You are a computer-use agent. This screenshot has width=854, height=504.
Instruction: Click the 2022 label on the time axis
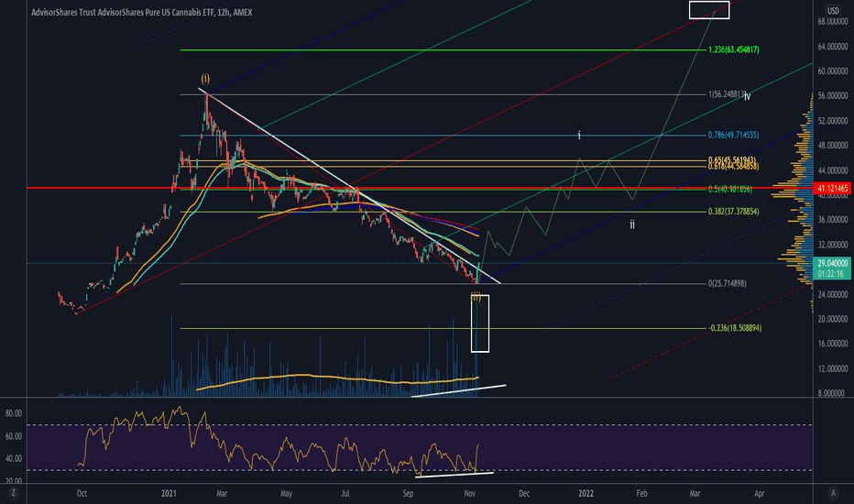click(586, 494)
